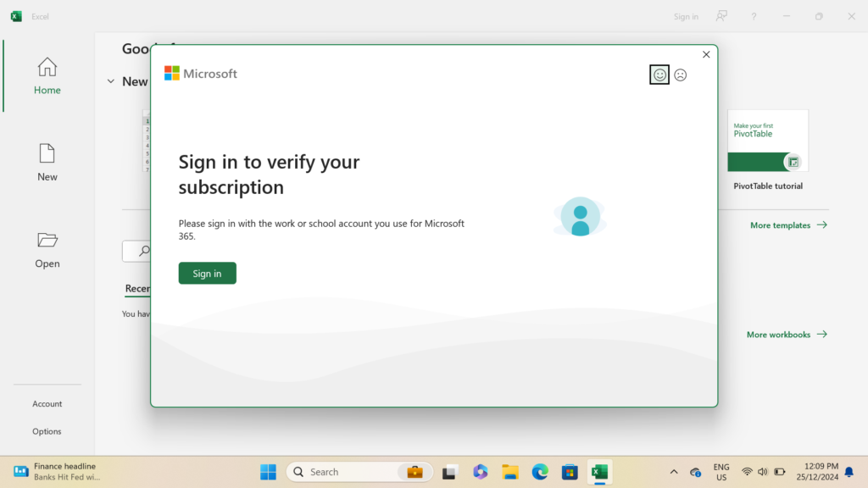
Task: Click the happy face feedback icon
Action: [x=659, y=75]
